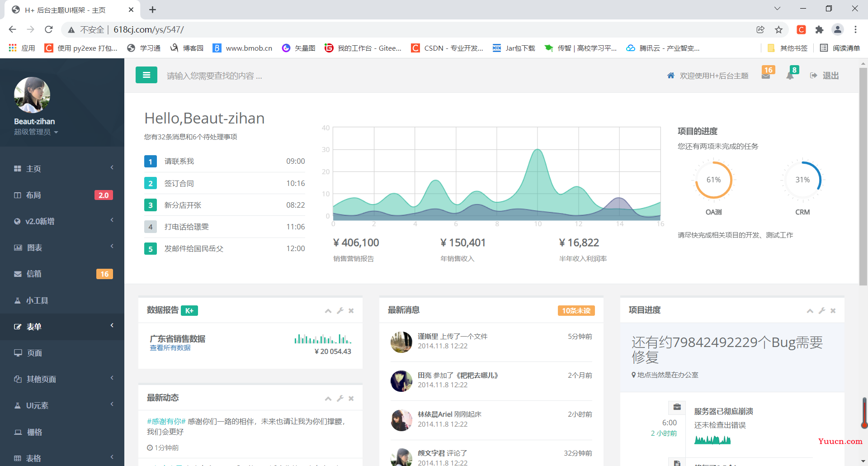Click the 10条未读 unread badge

(576, 311)
